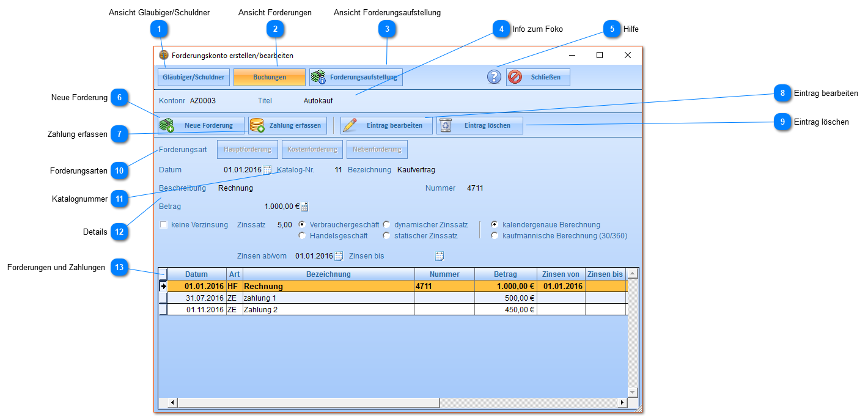Click the Beschreibung field Rechnung

235,188
